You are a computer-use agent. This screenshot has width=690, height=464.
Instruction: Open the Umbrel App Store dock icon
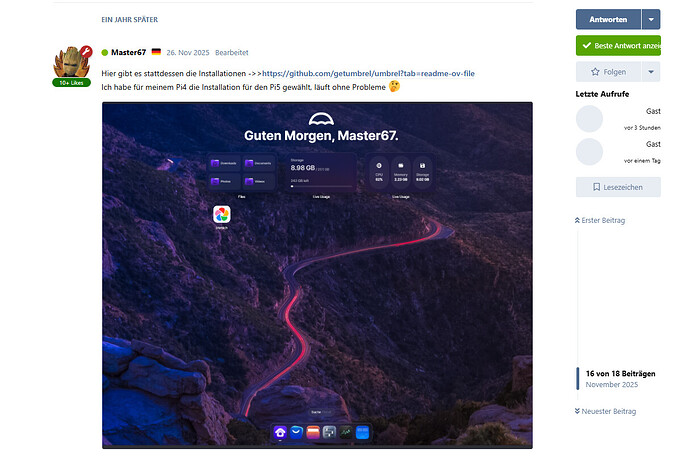pyautogui.click(x=298, y=432)
